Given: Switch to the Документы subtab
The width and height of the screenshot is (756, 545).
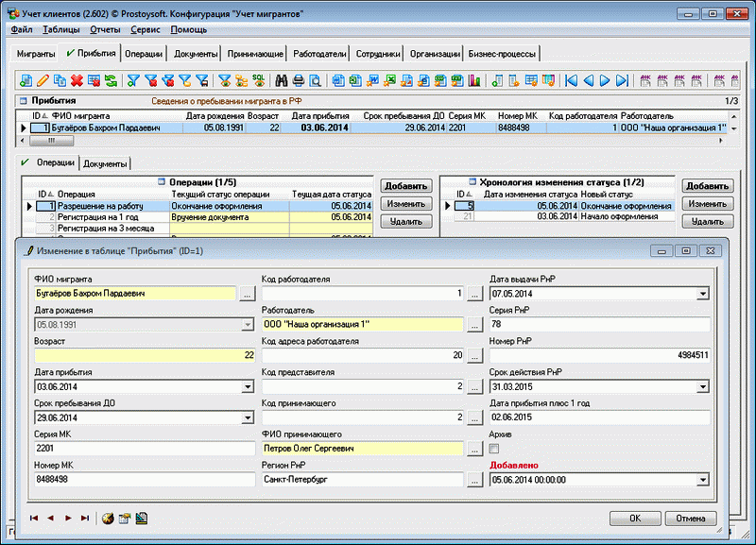Looking at the screenshot, I should click(105, 163).
